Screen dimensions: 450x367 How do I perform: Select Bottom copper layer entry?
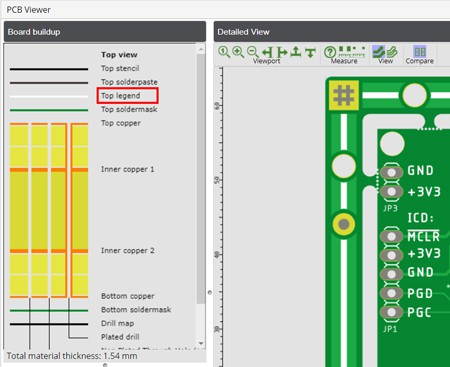click(x=128, y=296)
